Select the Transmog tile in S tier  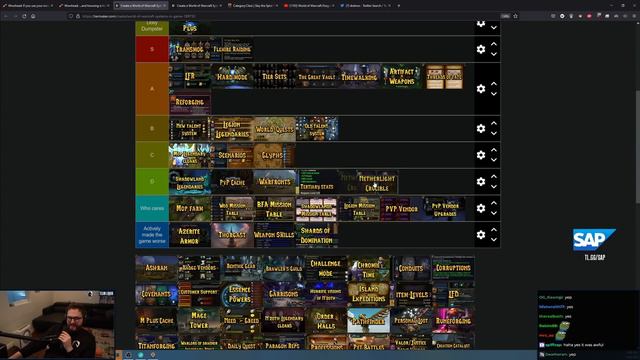[x=190, y=49]
